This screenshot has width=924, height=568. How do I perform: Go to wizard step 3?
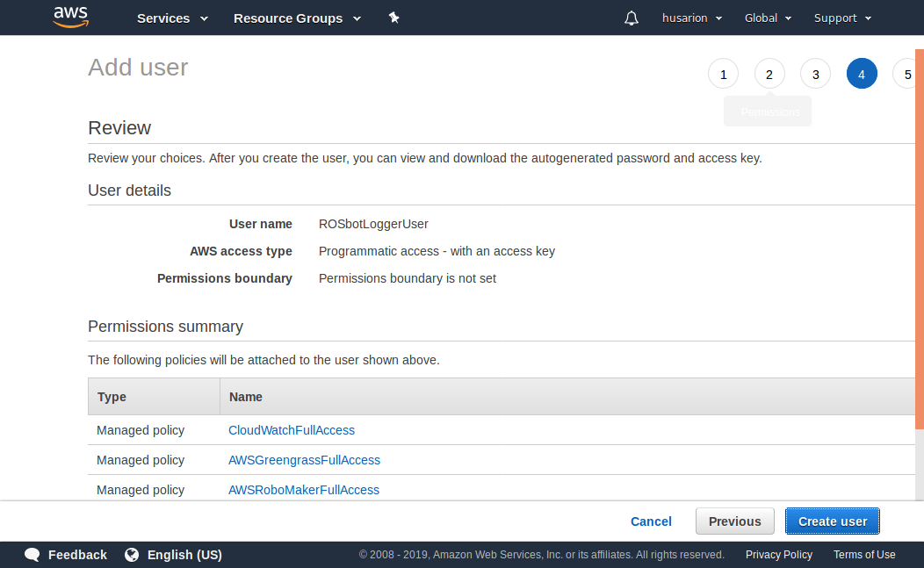click(816, 74)
